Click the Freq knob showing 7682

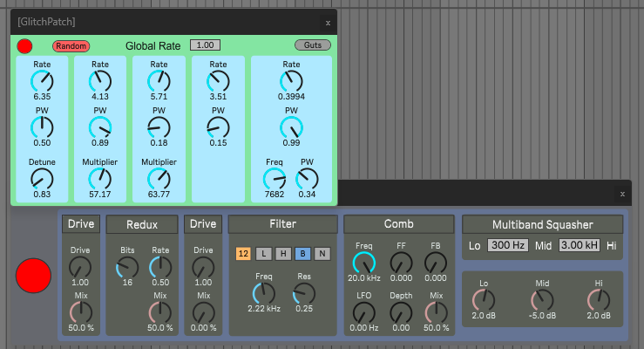coord(274,178)
